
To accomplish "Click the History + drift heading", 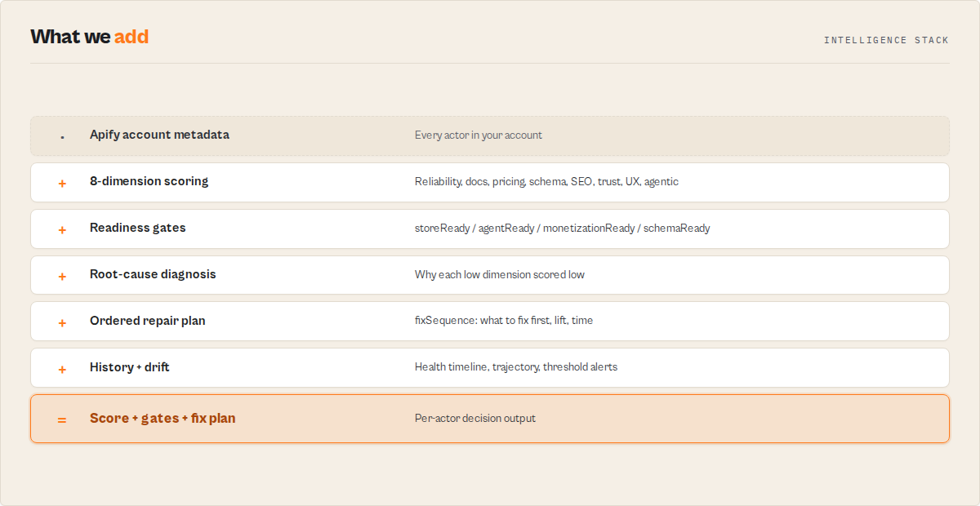I will coord(130,367).
